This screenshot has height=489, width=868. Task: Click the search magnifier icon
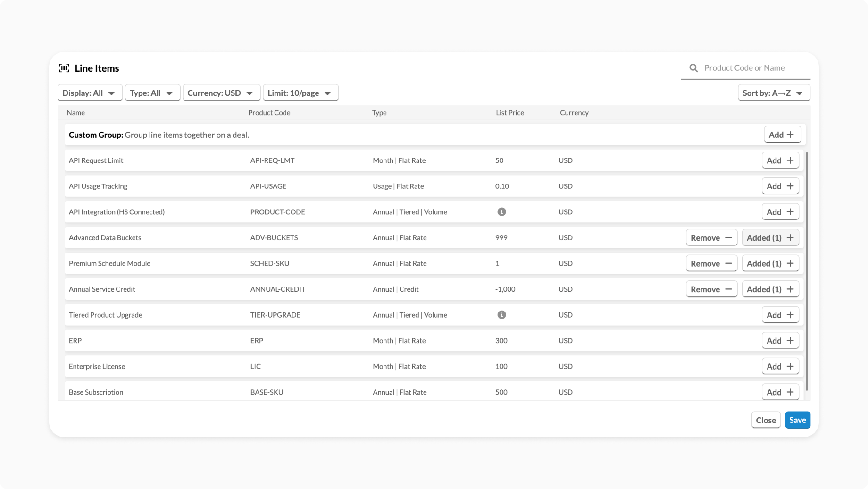[x=693, y=68]
